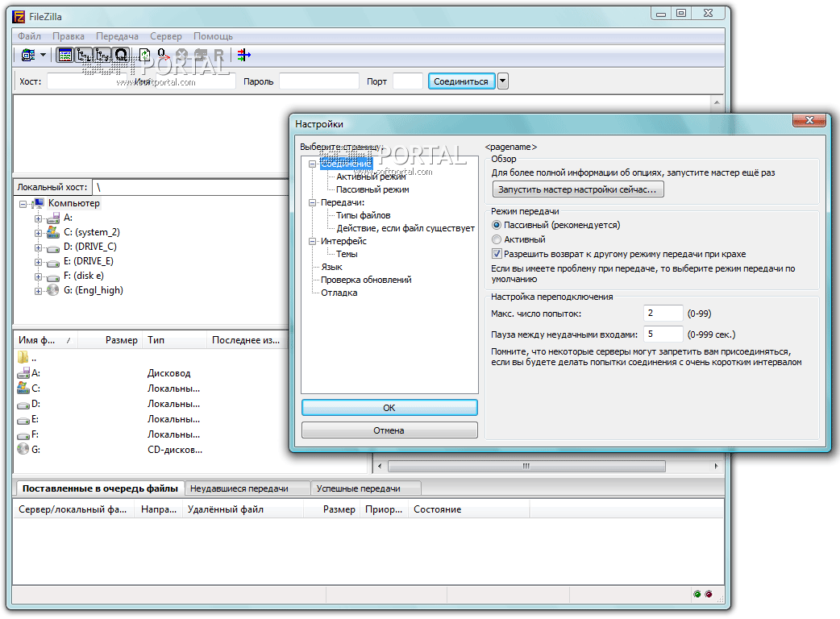Select Пассивный режим page in settings tree
Screen dimensions: 840x619
[372, 189]
